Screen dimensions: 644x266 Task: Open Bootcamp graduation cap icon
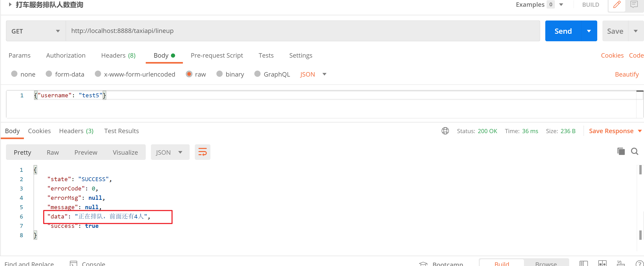[x=423, y=264]
